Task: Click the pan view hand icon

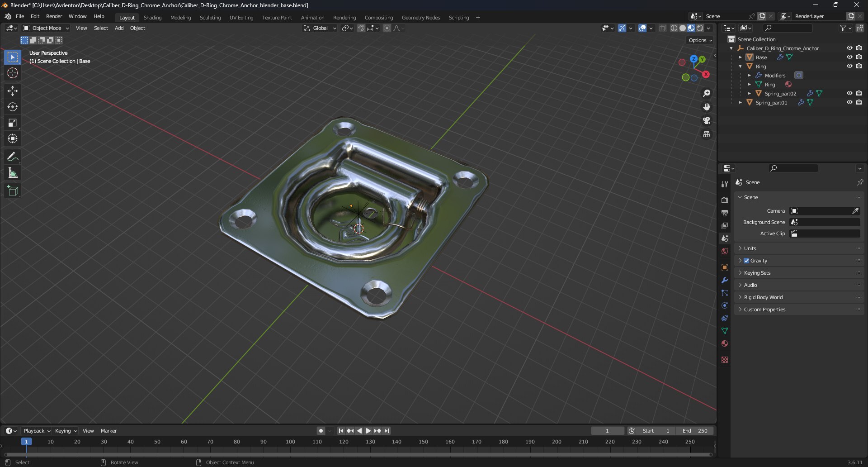Action: 707,107
